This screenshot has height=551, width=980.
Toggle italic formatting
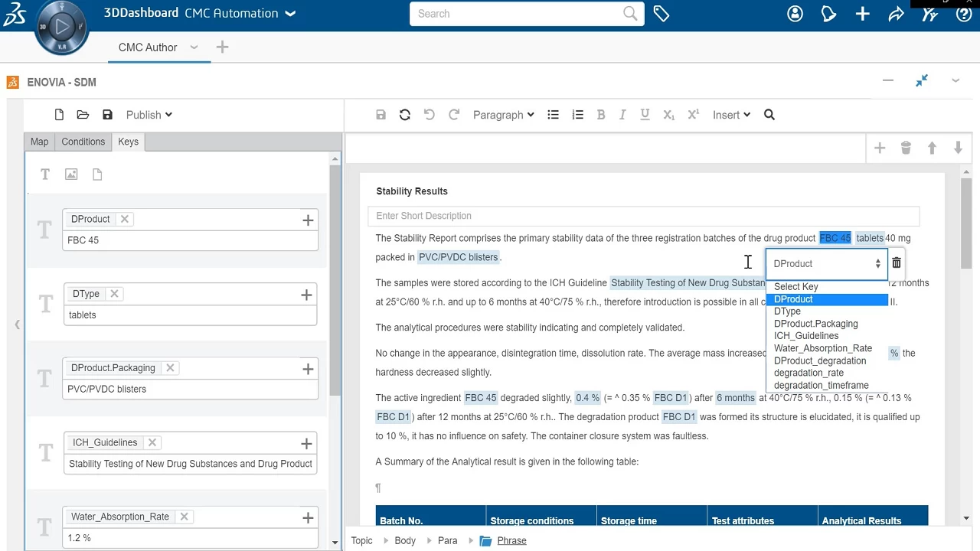click(x=622, y=115)
